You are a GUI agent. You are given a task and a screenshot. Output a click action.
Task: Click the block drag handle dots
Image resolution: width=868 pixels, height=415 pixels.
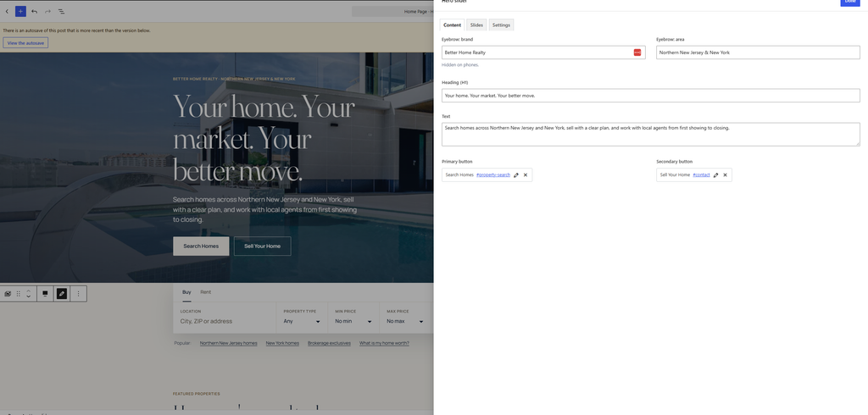(19, 294)
